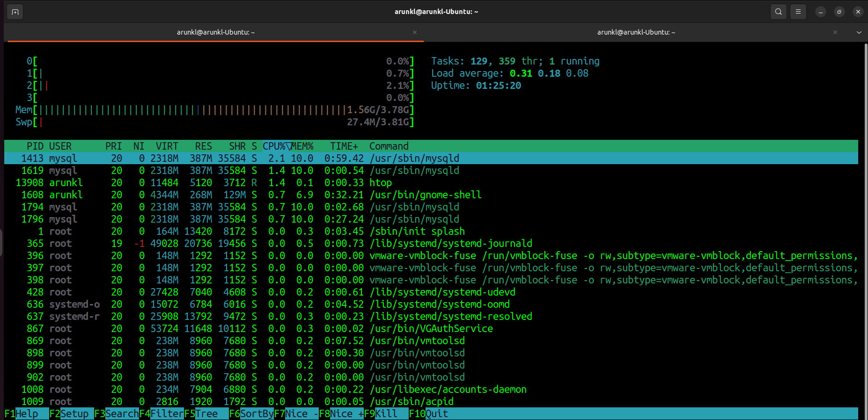Select the systemd-journald process row
The width and height of the screenshot is (868, 420).
click(431, 243)
